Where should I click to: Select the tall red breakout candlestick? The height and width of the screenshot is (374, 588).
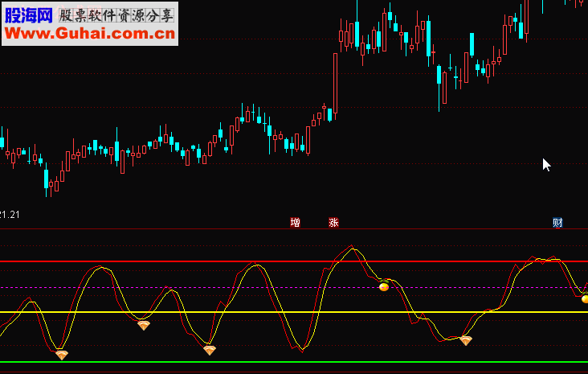pos(335,84)
